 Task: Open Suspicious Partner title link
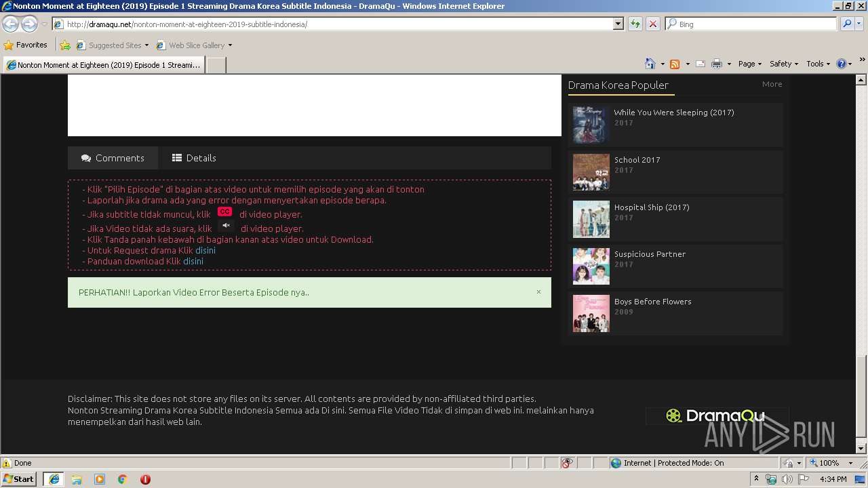pyautogui.click(x=650, y=254)
